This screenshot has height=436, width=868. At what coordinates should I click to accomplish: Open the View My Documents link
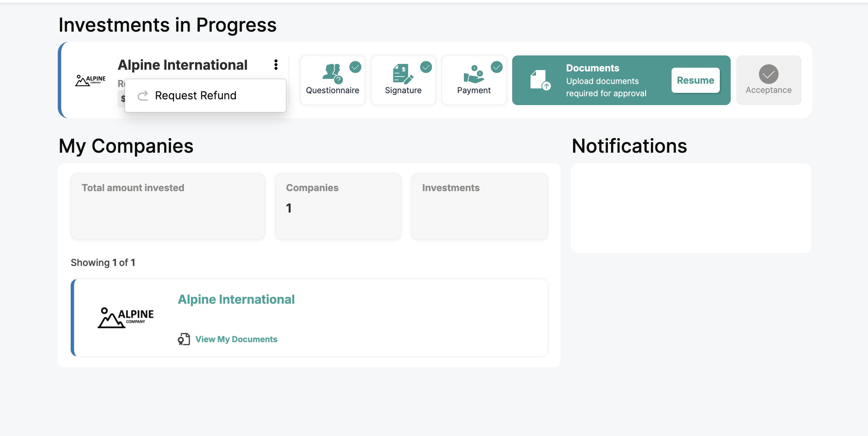click(236, 339)
